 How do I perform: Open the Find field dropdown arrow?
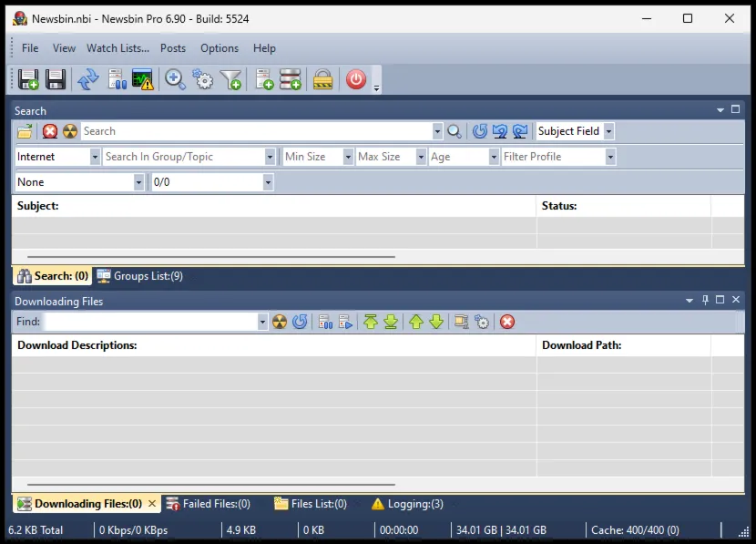pyautogui.click(x=262, y=322)
